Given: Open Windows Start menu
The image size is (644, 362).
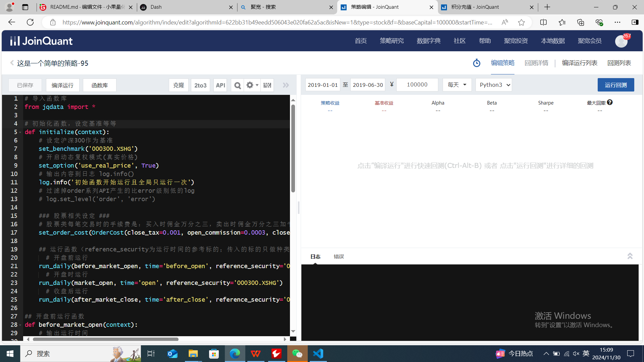Looking at the screenshot, I should [10, 354].
